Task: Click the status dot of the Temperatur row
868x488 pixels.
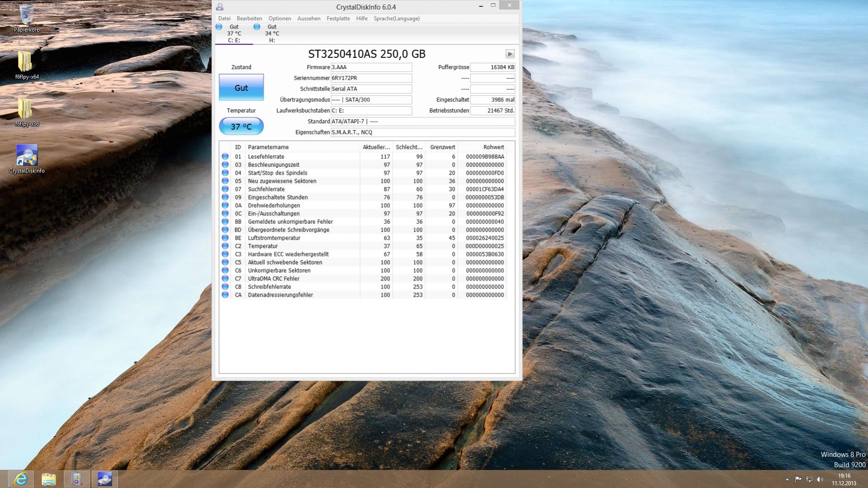Action: (x=225, y=246)
